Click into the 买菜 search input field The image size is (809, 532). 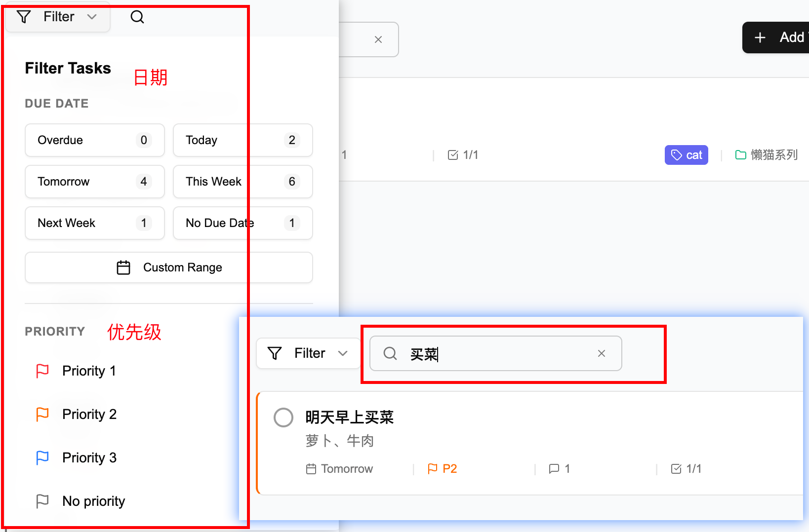coord(496,353)
